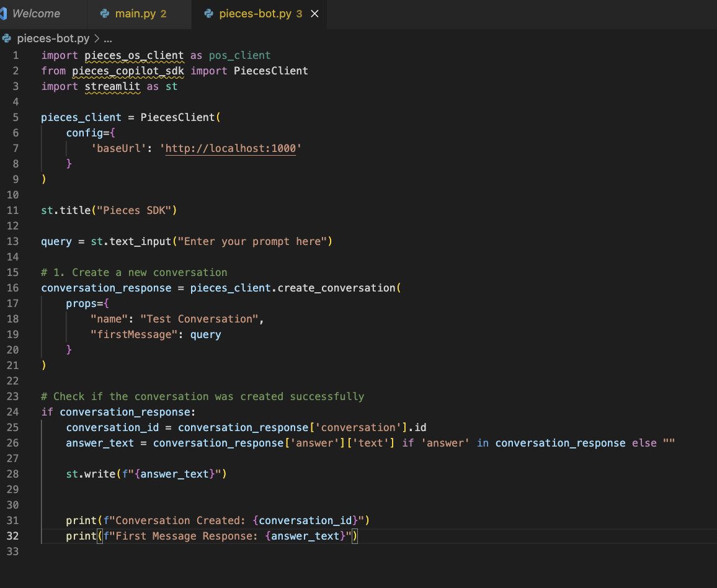This screenshot has width=717, height=588.
Task: Click 'conversation_id' assignment on line 25
Action: [x=112, y=427]
